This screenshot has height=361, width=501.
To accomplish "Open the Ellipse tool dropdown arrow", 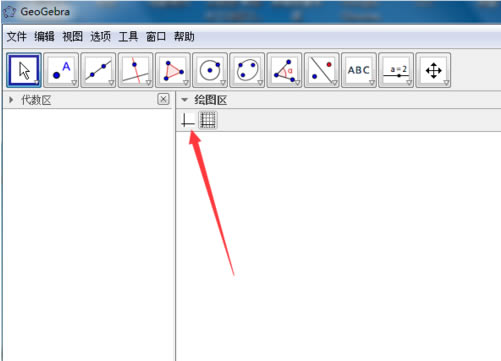I will 260,83.
